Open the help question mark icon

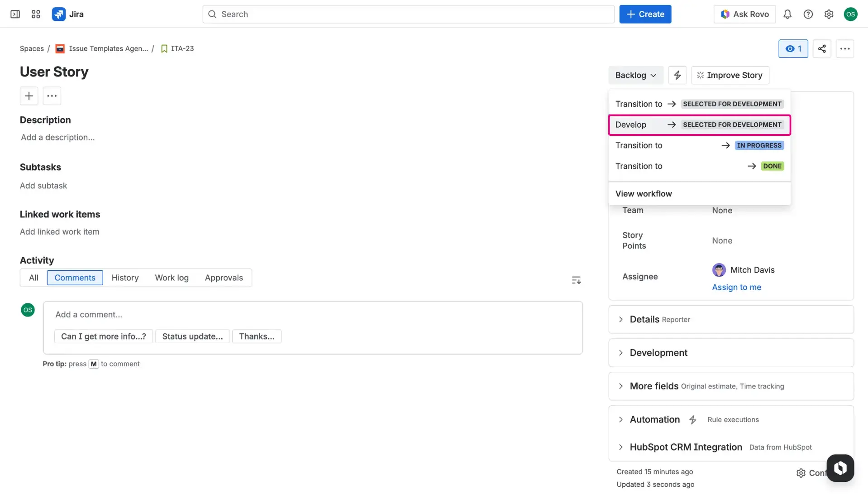[808, 14]
